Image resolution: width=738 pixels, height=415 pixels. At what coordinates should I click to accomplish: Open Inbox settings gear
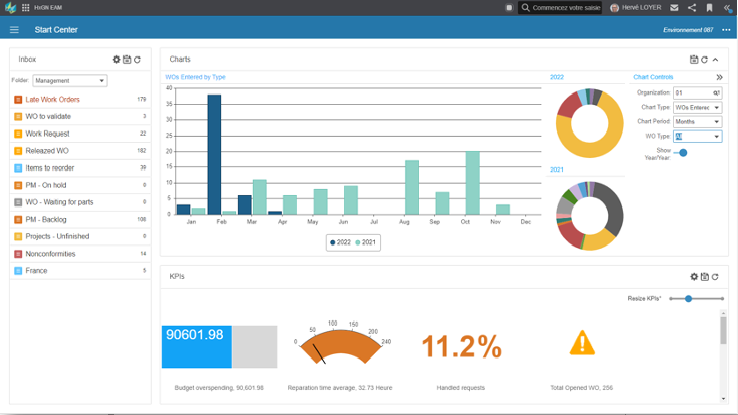click(x=116, y=60)
